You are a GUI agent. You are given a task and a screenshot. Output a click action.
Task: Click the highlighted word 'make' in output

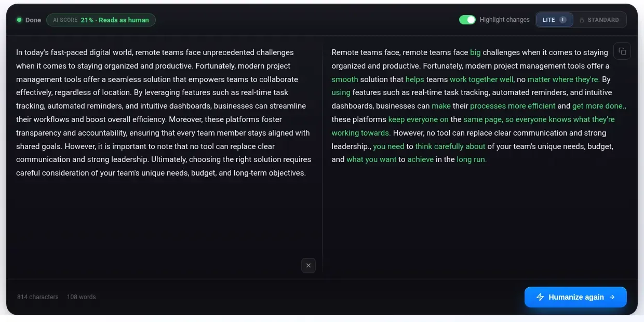click(x=441, y=106)
